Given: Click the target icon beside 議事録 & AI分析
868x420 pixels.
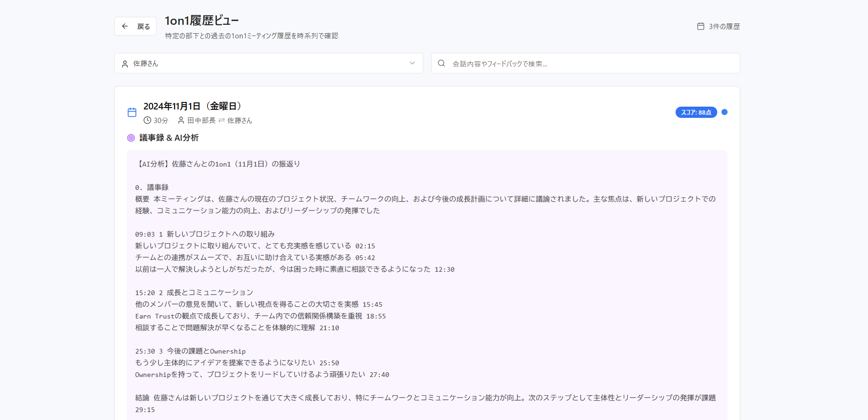Looking at the screenshot, I should [131, 138].
